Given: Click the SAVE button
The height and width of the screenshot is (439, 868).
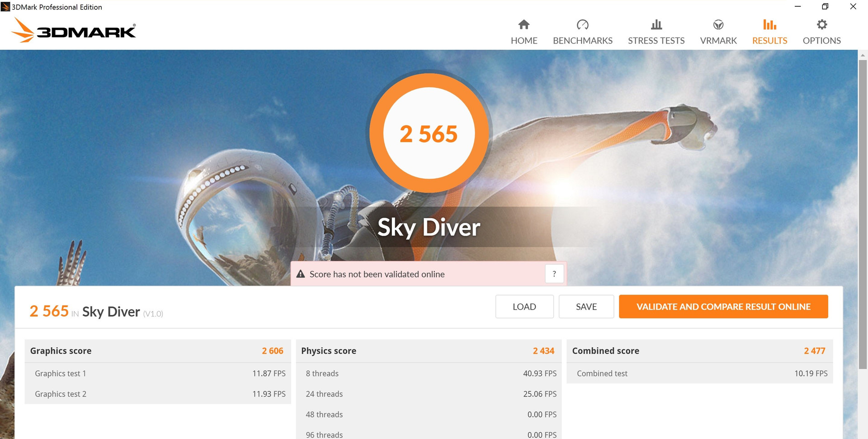Looking at the screenshot, I should tap(586, 307).
